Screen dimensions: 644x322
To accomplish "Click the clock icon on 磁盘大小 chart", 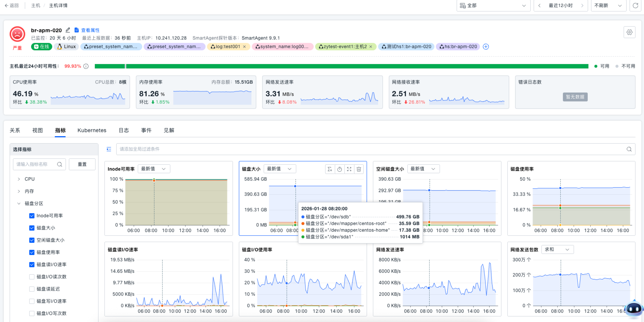I will click(339, 169).
